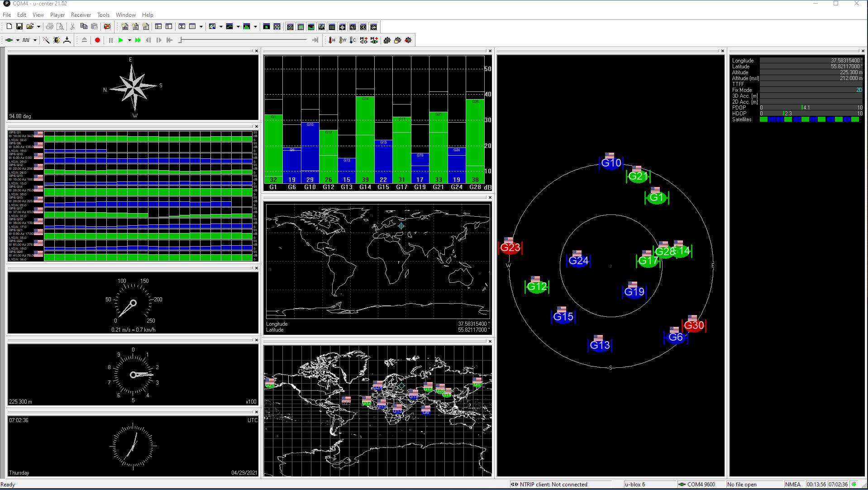
Task: Click the Fast forward double-arrow button
Action: point(138,40)
